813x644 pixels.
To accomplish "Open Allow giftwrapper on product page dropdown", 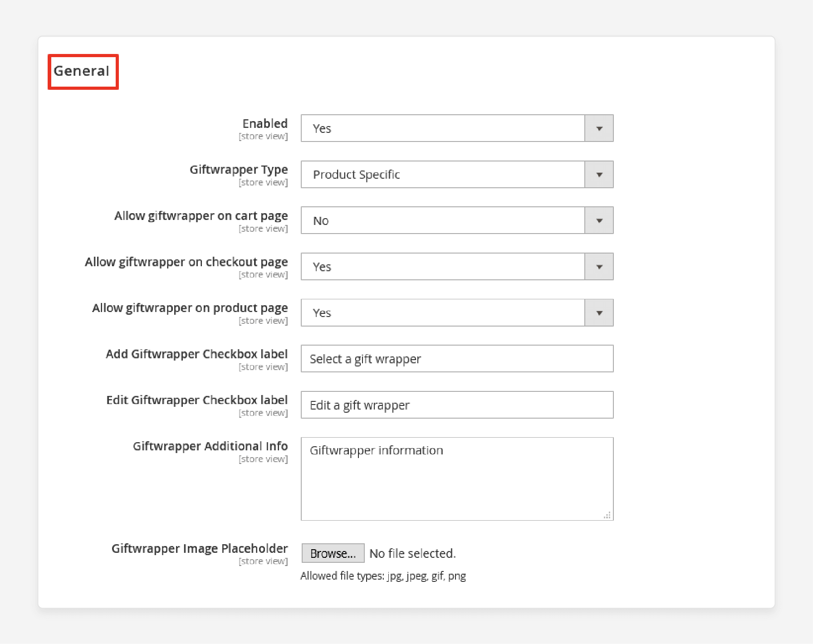I will click(457, 313).
